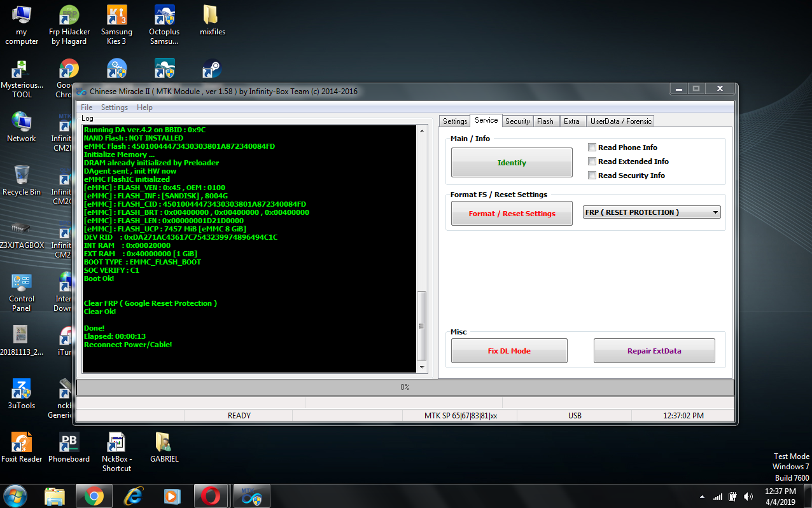Open the GABRIEL folder
This screenshot has width=812, height=508.
click(164, 447)
